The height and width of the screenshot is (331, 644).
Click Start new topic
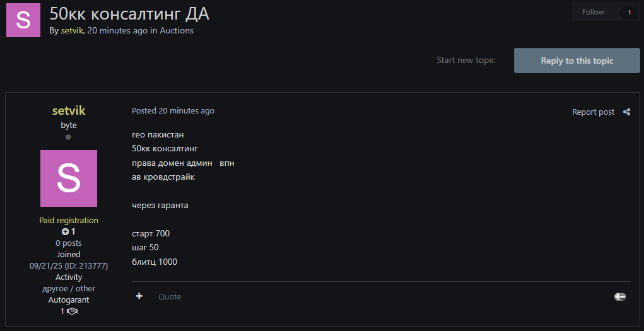[x=465, y=61]
